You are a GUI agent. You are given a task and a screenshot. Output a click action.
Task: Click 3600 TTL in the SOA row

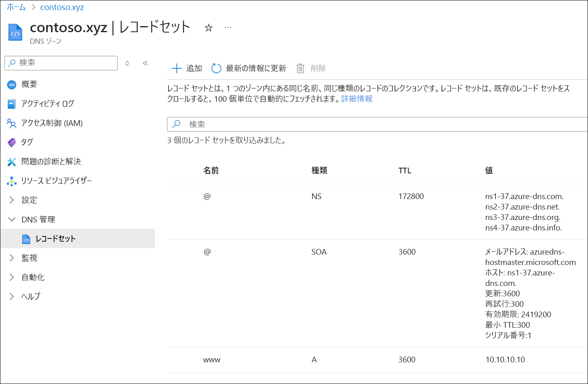point(407,252)
